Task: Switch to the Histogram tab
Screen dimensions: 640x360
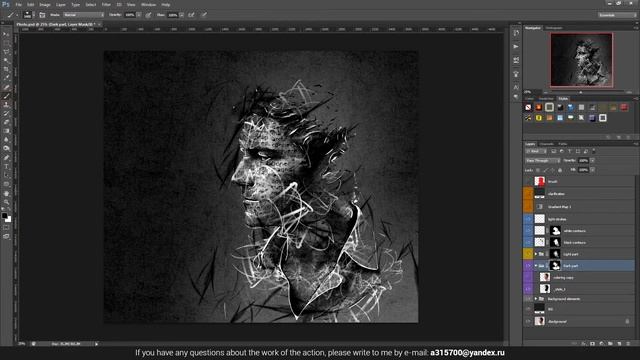Action: (554, 28)
